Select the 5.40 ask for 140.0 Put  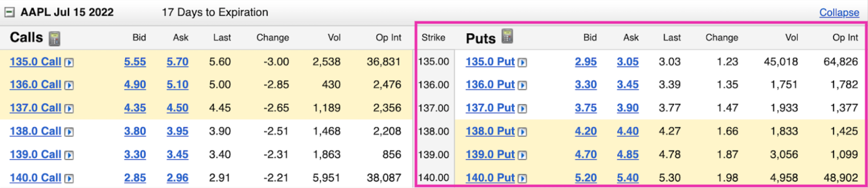(627, 178)
